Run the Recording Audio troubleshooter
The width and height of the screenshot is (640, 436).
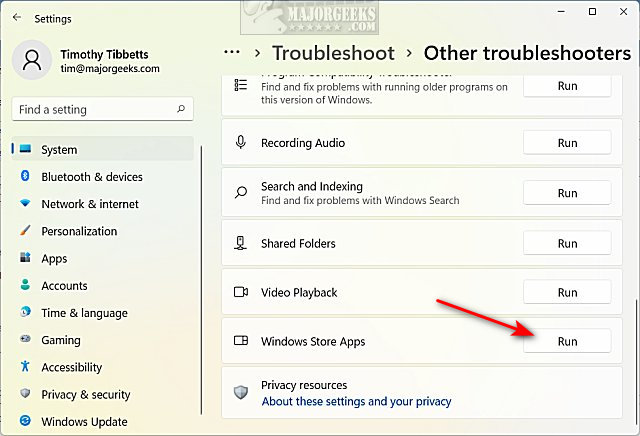(x=567, y=143)
